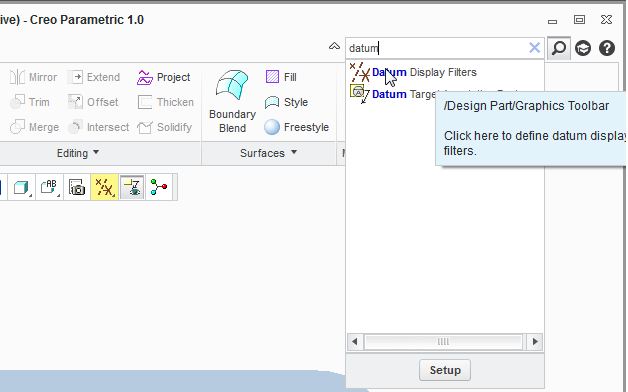Image resolution: width=628 pixels, height=392 pixels.
Task: Clear the search field with X
Action: pyautogui.click(x=534, y=48)
